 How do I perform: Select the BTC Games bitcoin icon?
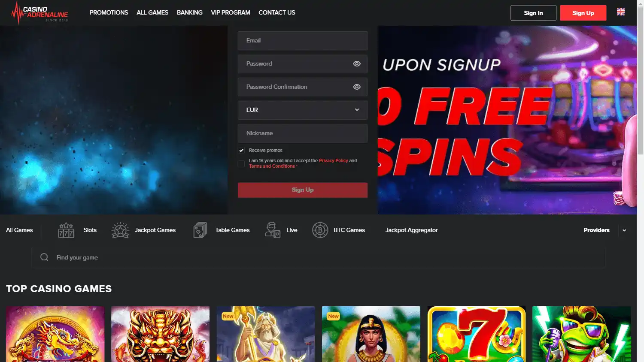coord(320,230)
